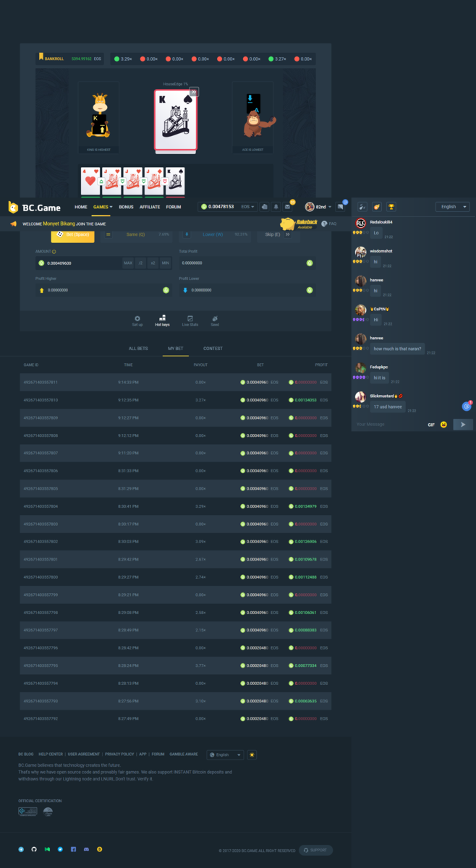The height and width of the screenshot is (868, 476).
Task: Expand the EOS currency selector
Action: pos(248,207)
